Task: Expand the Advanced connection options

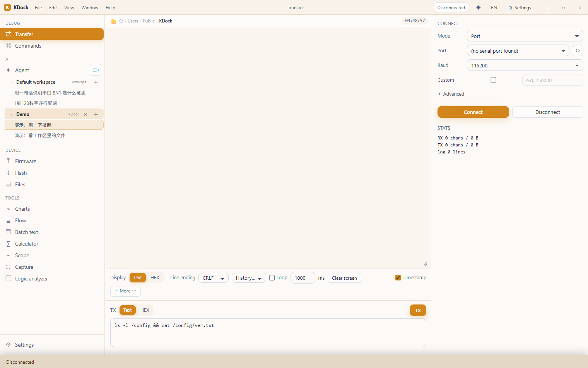Action: click(451, 94)
